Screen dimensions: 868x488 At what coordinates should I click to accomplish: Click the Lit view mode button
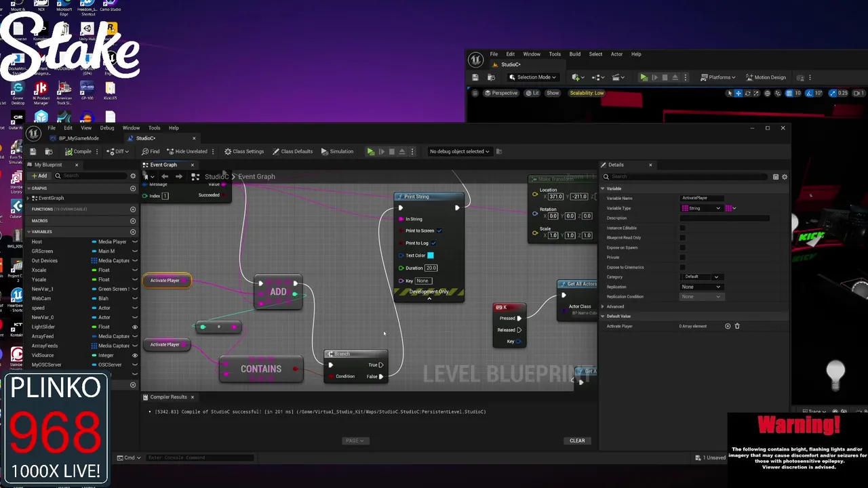(532, 93)
